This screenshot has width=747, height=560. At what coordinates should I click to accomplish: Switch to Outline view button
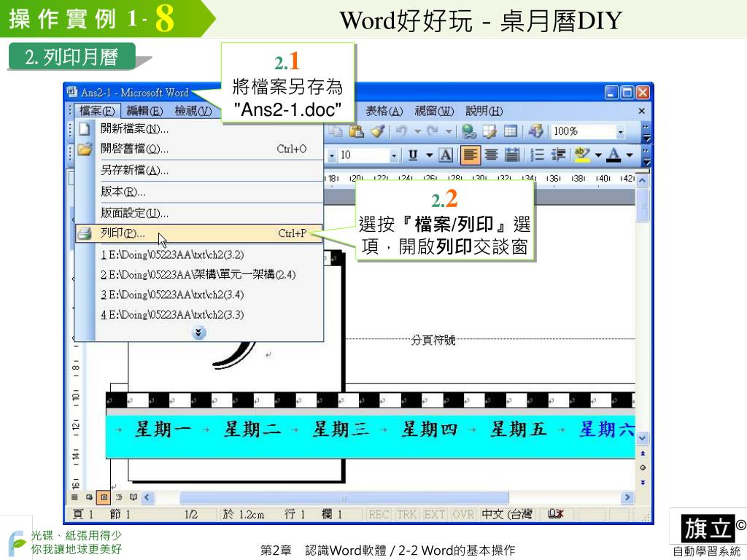(x=119, y=497)
